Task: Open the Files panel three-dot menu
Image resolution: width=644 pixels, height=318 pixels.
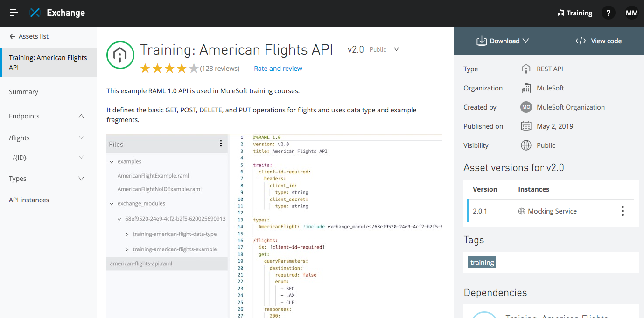Action: (x=221, y=144)
